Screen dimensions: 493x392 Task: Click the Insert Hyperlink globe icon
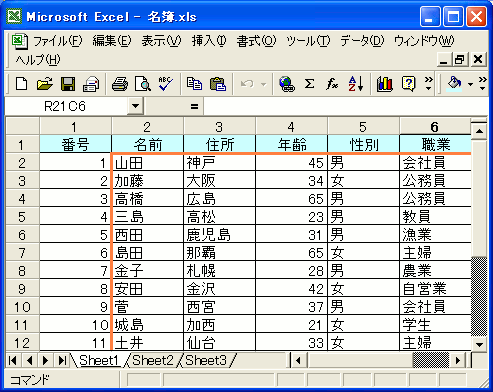(287, 84)
